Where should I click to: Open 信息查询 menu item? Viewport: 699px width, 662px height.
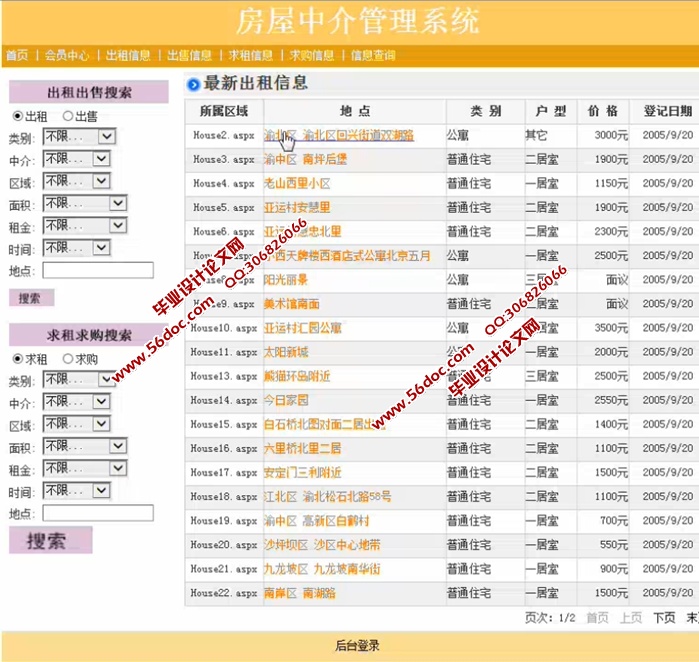tap(373, 55)
